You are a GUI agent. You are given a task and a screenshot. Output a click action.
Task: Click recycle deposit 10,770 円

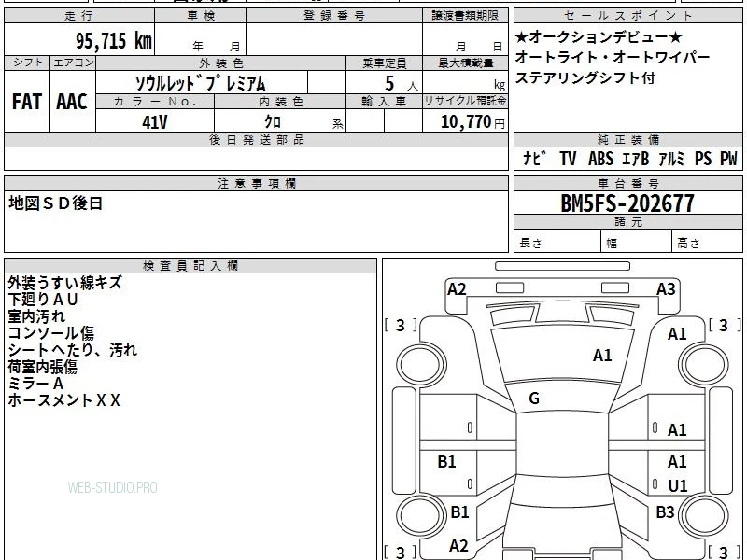[x=472, y=122]
